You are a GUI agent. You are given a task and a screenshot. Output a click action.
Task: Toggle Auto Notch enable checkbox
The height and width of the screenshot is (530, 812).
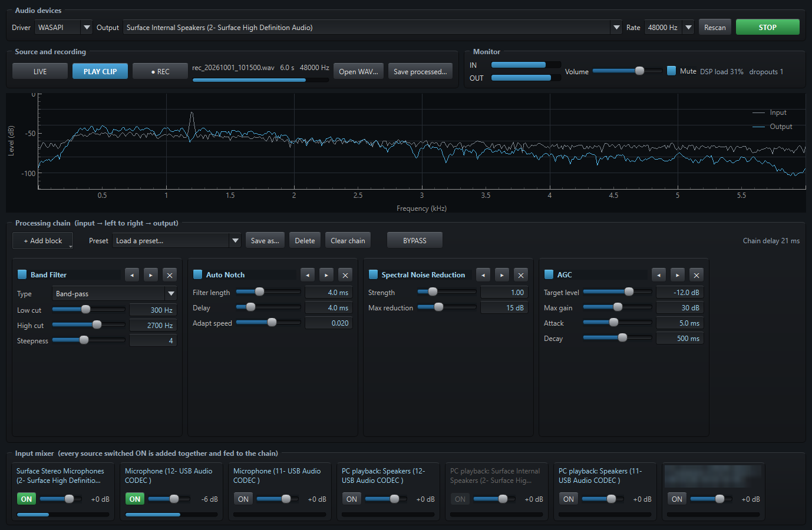pos(198,274)
